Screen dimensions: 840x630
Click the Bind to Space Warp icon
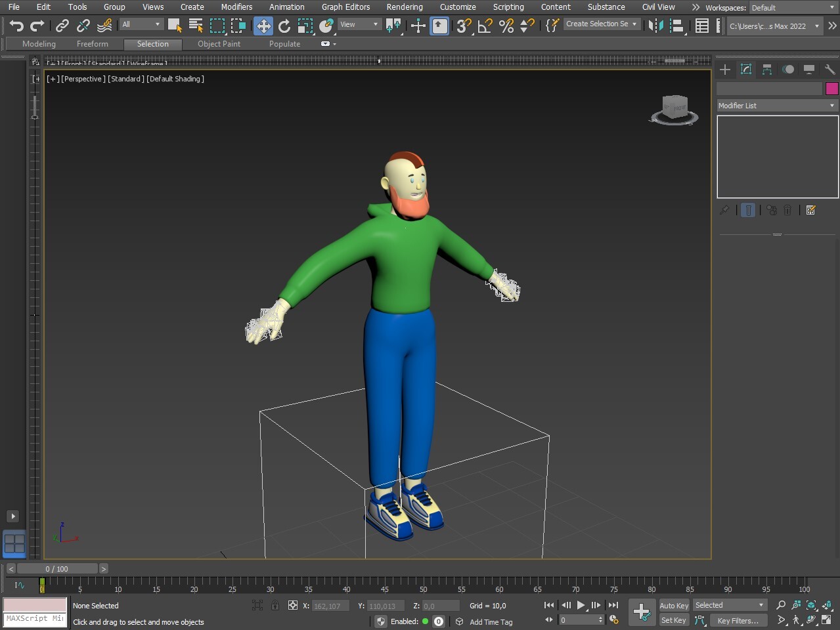[x=104, y=26]
